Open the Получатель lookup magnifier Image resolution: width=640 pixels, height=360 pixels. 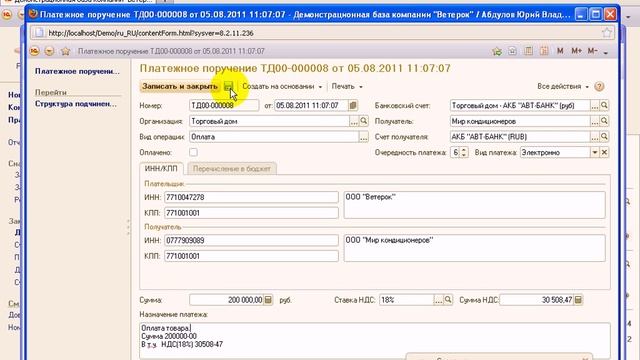tap(604, 121)
